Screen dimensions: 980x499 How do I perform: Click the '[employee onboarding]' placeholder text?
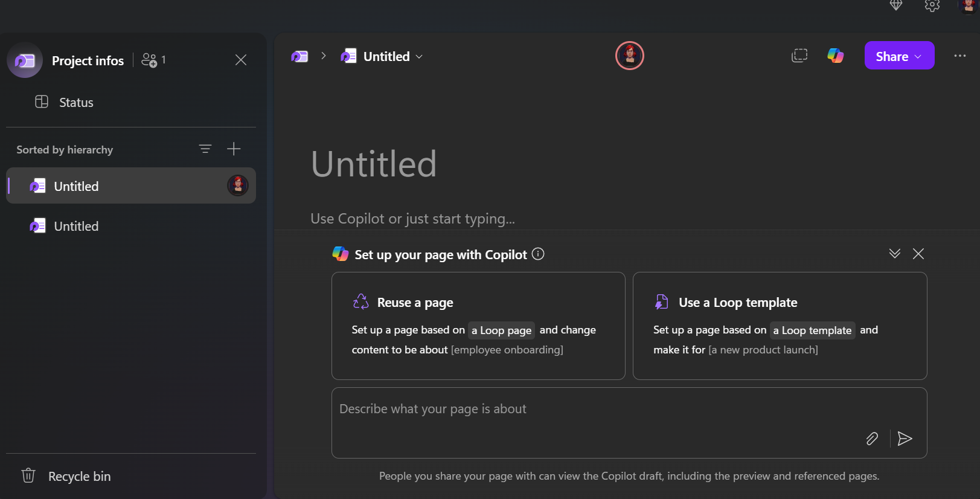[507, 350]
